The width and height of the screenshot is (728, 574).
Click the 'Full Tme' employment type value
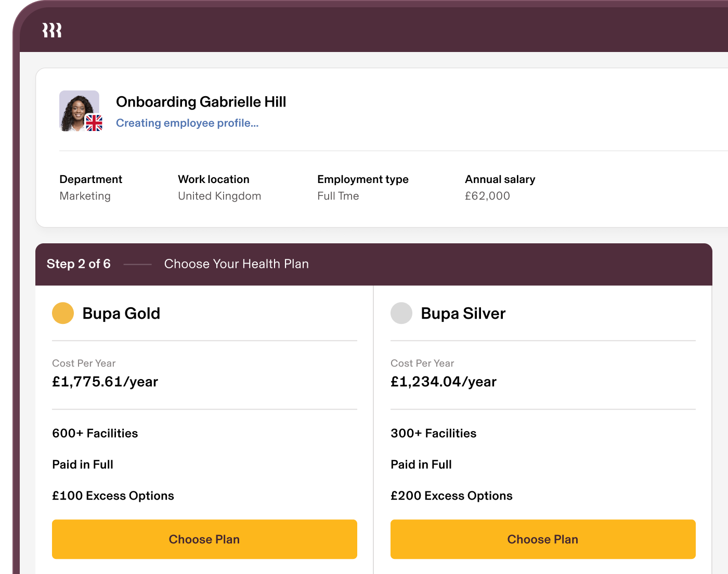click(x=338, y=196)
